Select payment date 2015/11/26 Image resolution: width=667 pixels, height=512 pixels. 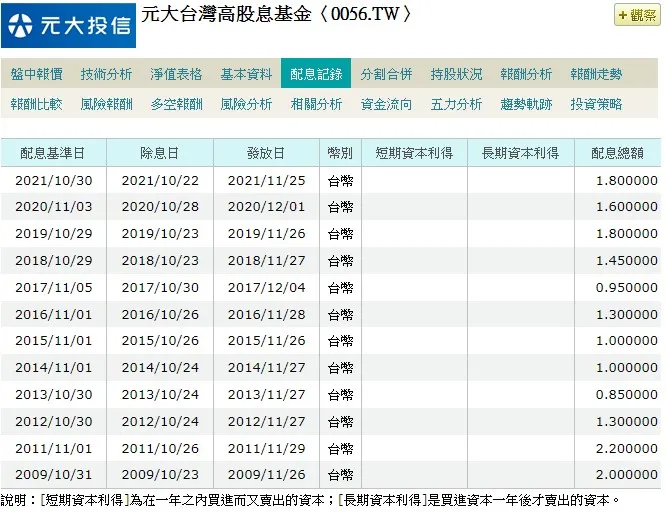tap(266, 341)
